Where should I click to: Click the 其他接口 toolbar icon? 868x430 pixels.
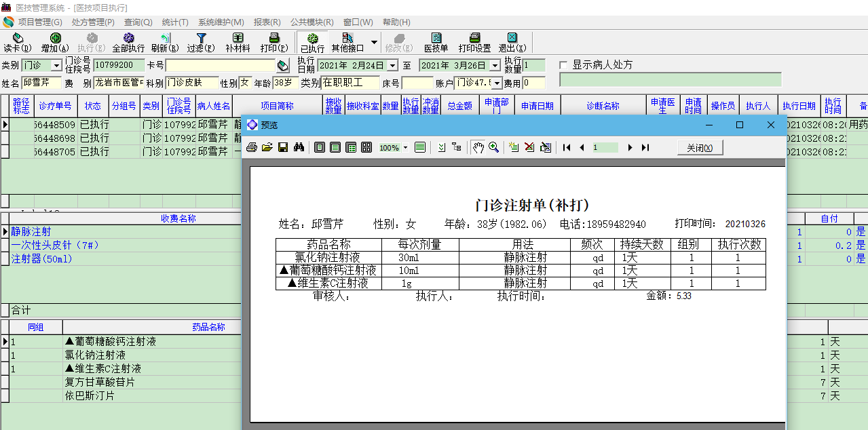348,43
